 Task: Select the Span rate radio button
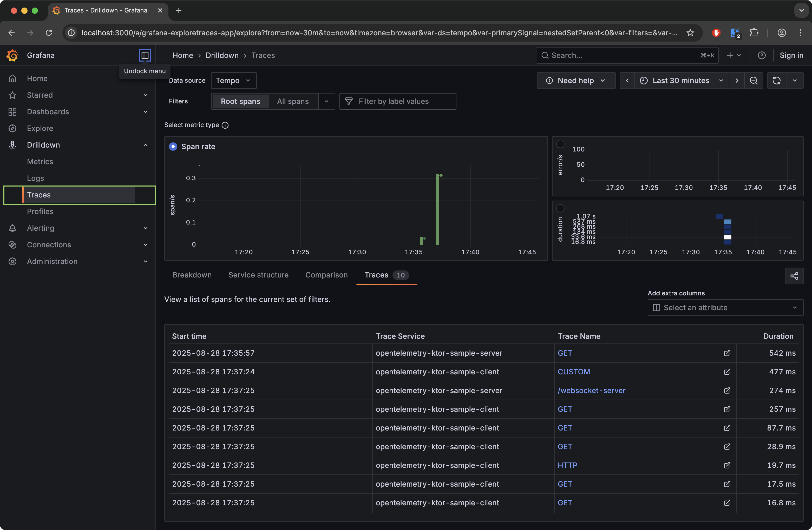pyautogui.click(x=173, y=146)
